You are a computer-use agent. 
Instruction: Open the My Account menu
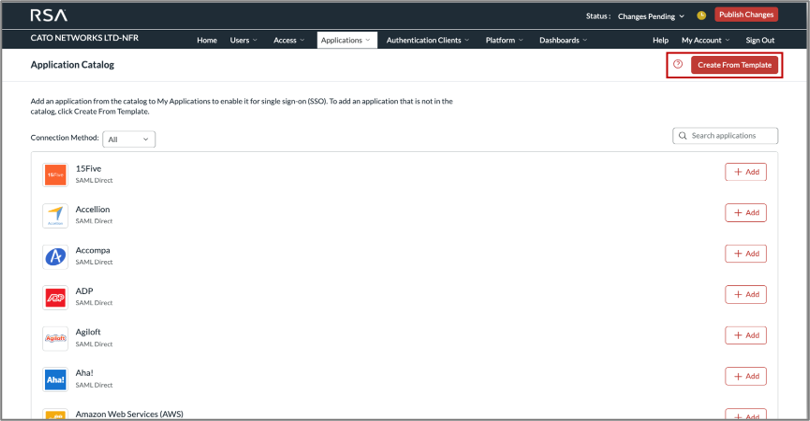coord(706,40)
